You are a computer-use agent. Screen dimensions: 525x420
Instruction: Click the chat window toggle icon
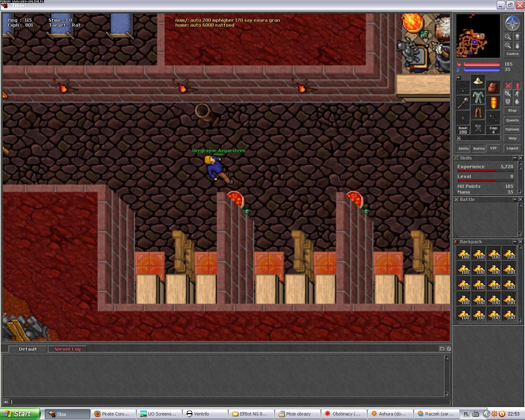[442, 349]
